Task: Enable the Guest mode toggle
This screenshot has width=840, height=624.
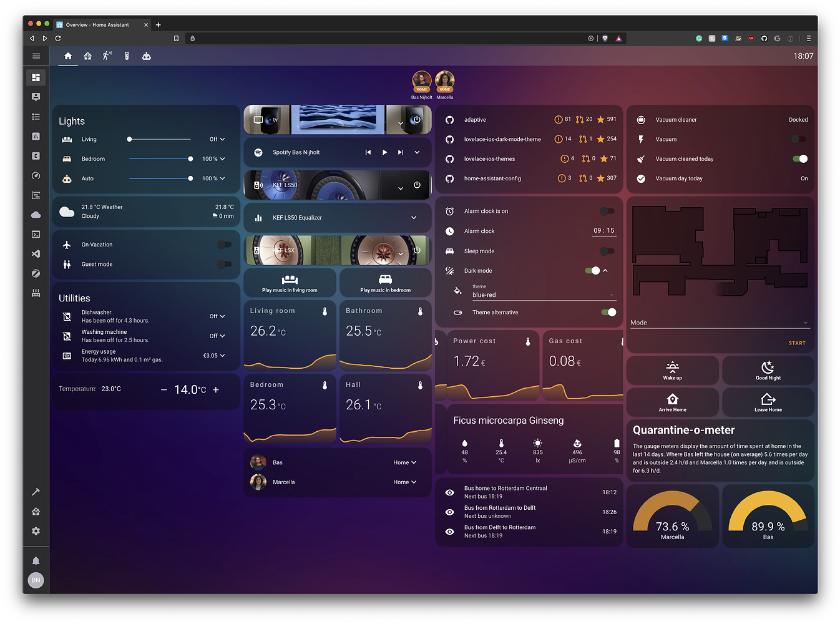Action: pyautogui.click(x=225, y=264)
